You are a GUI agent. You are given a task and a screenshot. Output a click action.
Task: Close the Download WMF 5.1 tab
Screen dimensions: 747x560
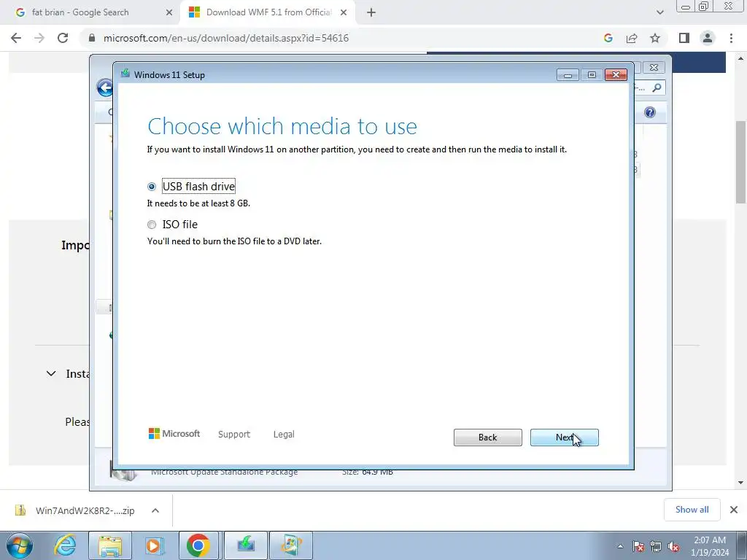coord(344,12)
